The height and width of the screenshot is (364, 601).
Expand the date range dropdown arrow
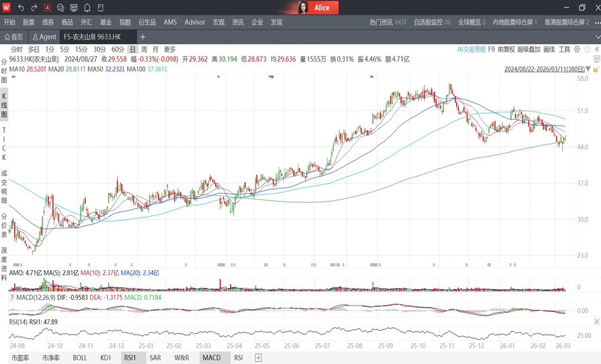pos(589,69)
